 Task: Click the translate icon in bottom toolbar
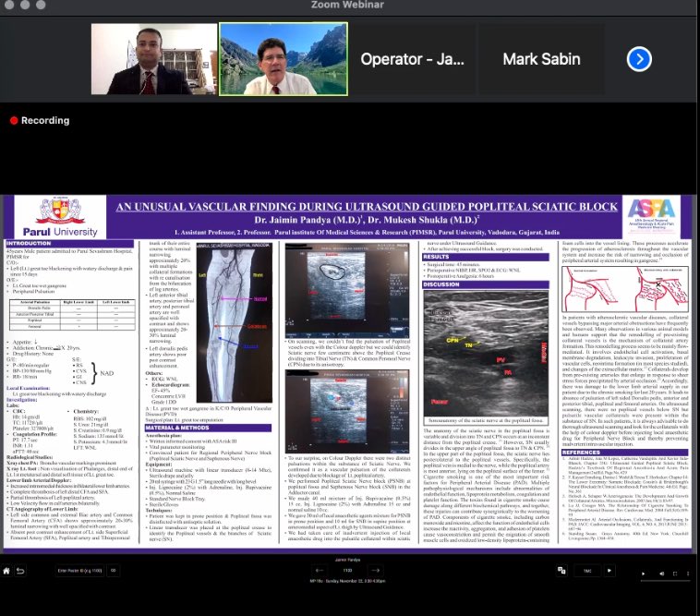click(x=561, y=571)
